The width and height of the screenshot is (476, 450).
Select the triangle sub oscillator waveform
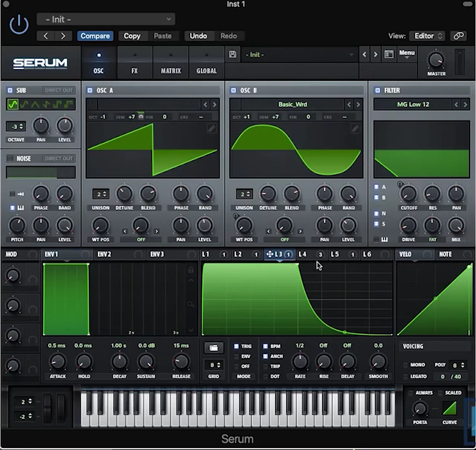pos(35,105)
